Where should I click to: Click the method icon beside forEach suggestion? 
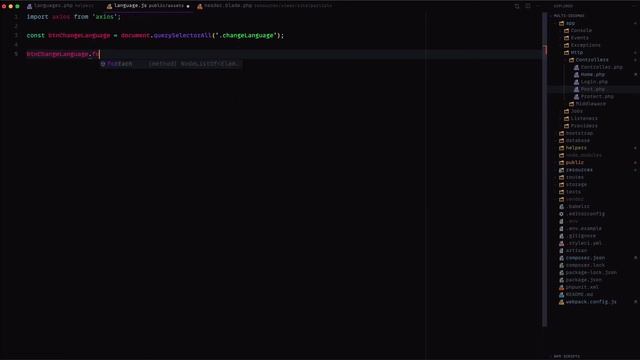(103, 64)
